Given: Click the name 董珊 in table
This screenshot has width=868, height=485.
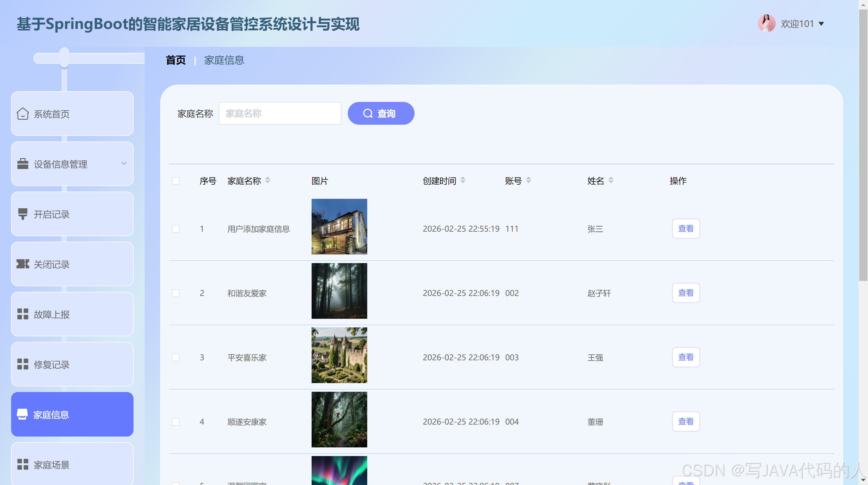Looking at the screenshot, I should click(595, 422).
